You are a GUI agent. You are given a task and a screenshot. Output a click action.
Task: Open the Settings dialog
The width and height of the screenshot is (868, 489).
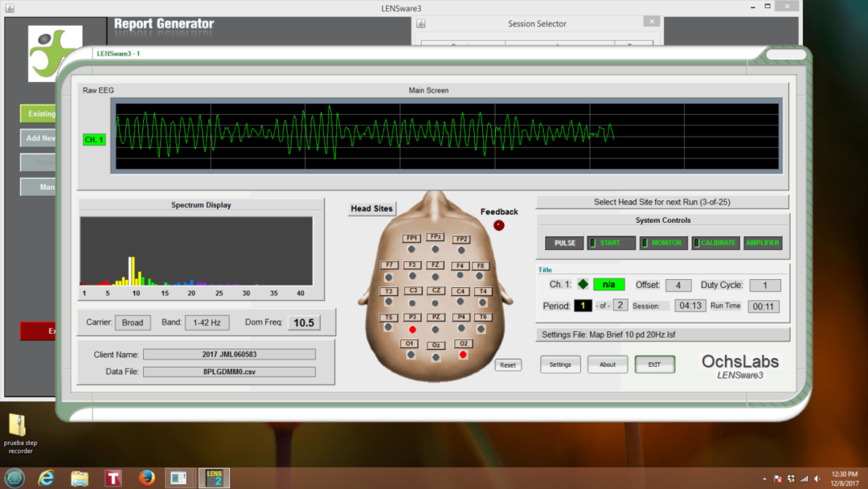click(560, 364)
